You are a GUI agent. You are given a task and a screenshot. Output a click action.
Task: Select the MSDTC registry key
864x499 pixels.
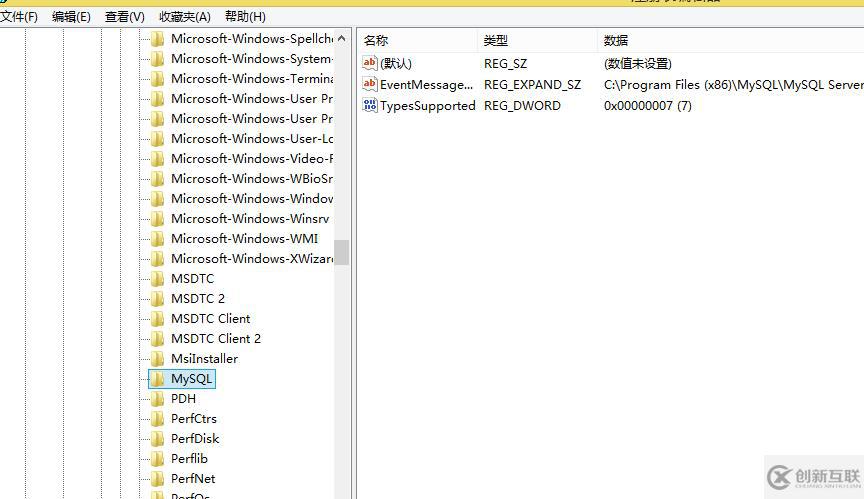[x=192, y=279]
